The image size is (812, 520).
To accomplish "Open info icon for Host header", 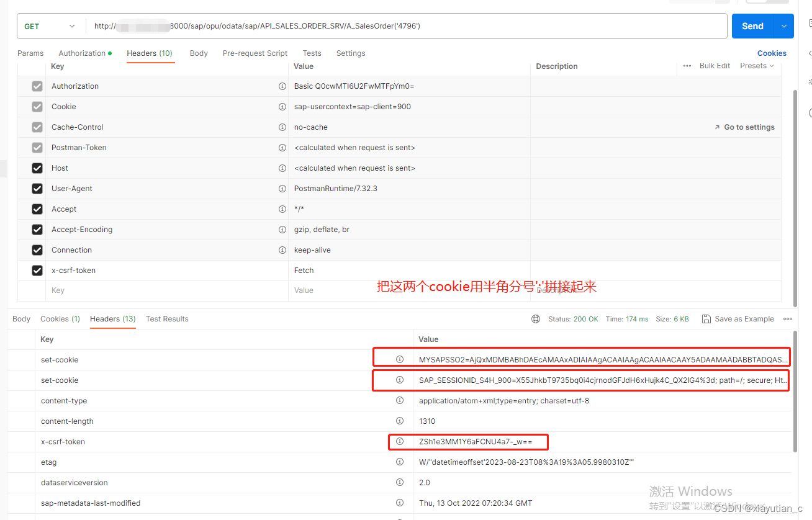I will coord(282,168).
